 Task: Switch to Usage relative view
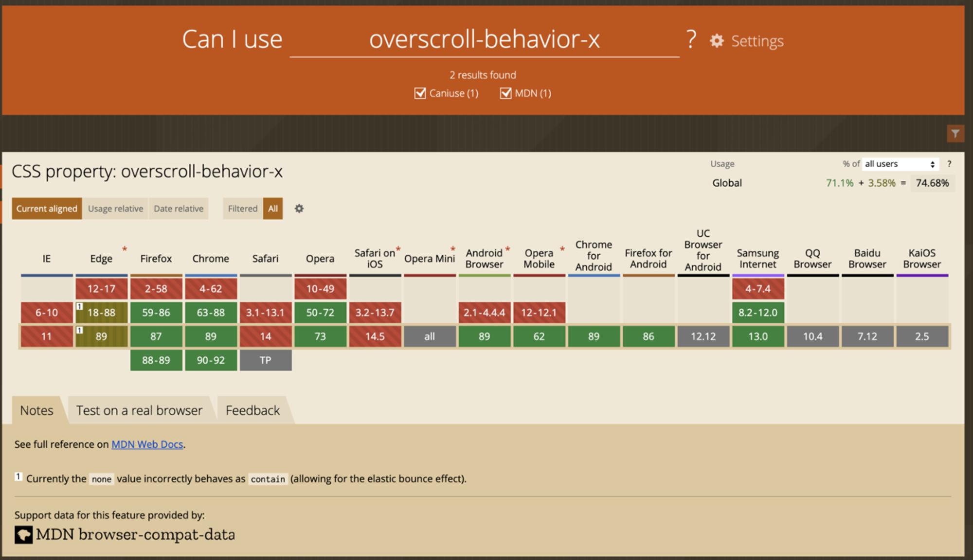[x=115, y=209]
